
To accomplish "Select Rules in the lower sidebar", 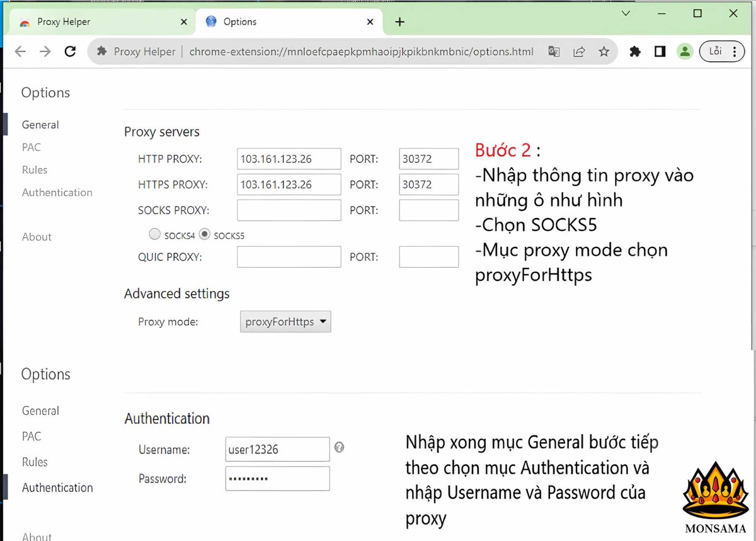I will tap(35, 462).
